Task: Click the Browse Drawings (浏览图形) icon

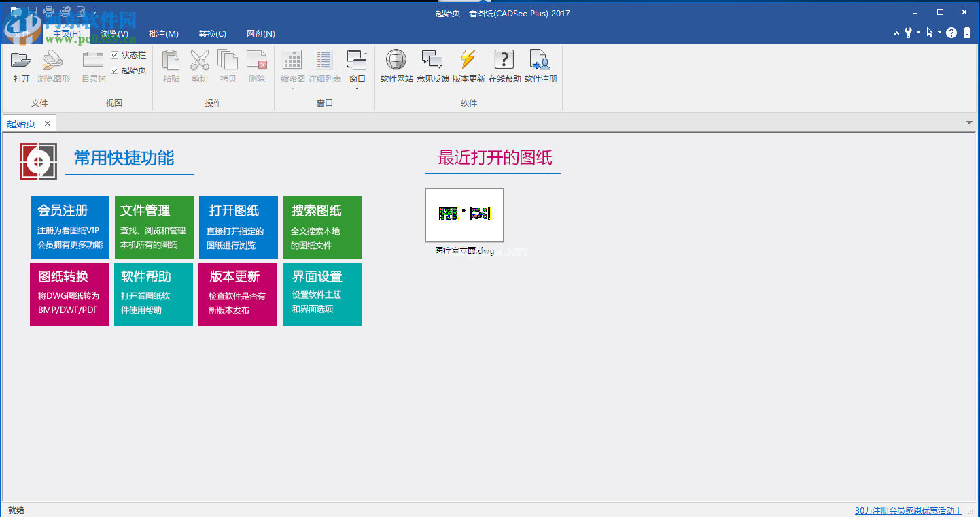Action: (x=53, y=61)
